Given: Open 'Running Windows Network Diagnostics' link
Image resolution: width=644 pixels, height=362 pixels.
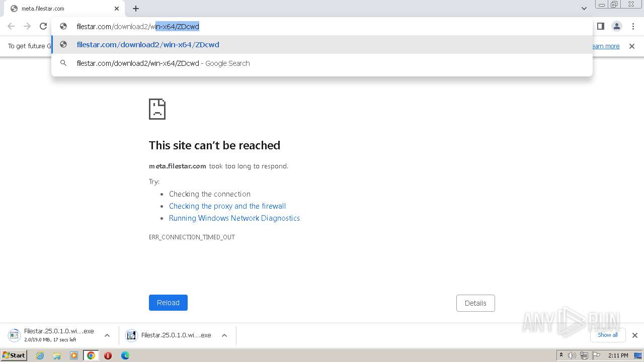Looking at the screenshot, I should click(x=234, y=218).
